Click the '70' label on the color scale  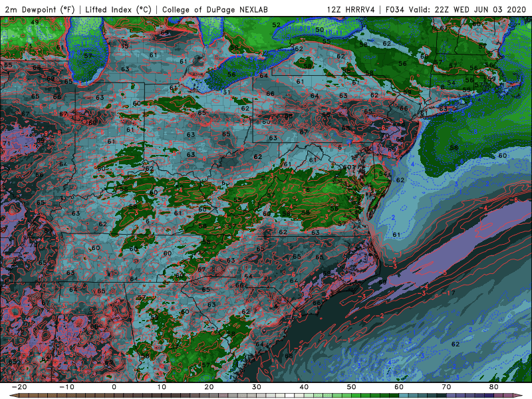click(x=446, y=387)
